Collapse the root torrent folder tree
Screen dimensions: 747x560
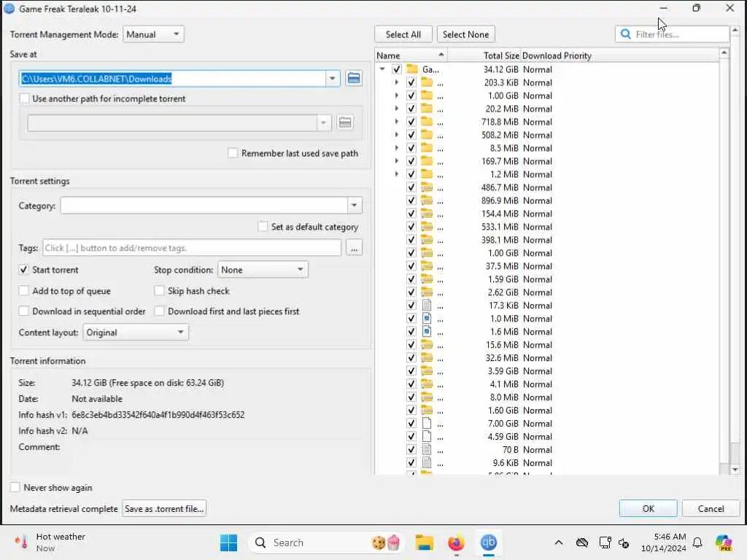[382, 69]
